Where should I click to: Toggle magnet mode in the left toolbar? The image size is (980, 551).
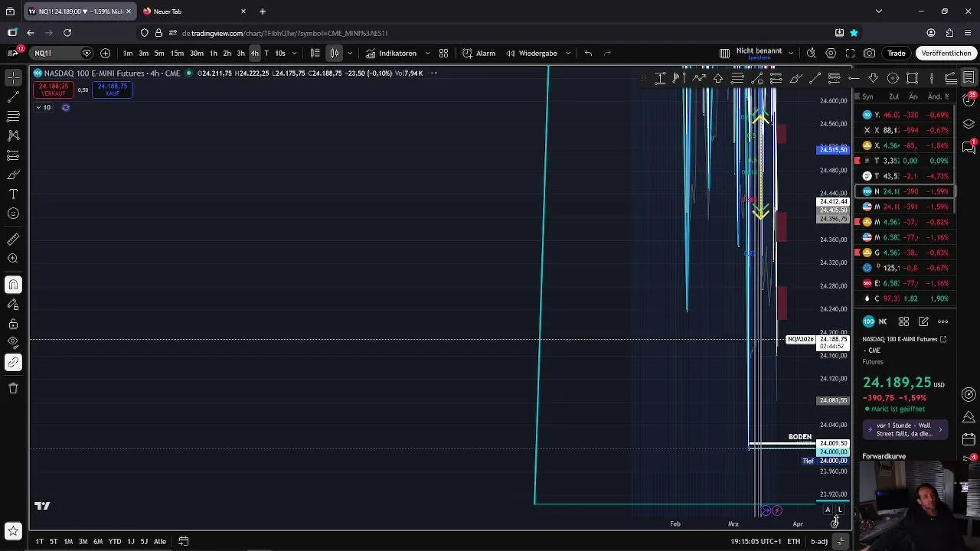click(x=13, y=285)
